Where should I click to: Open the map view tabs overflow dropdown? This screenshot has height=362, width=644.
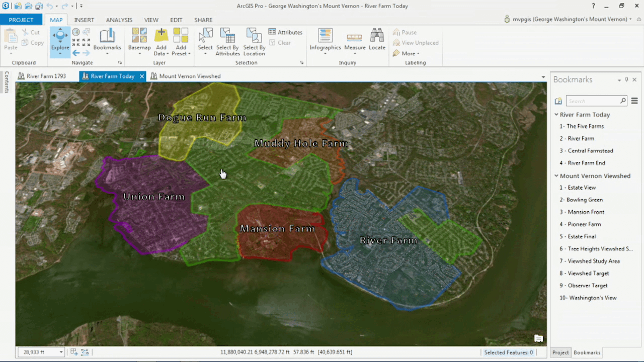click(543, 77)
